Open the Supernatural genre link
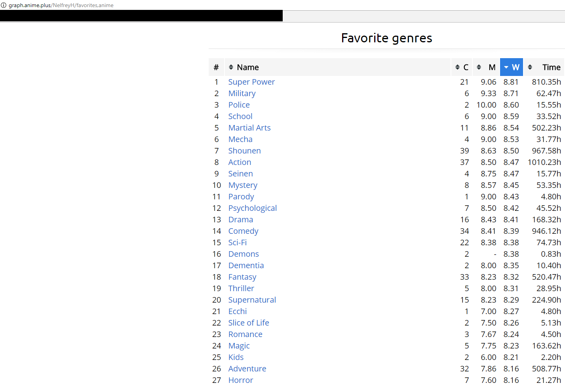The image size is (565, 392). click(x=252, y=300)
